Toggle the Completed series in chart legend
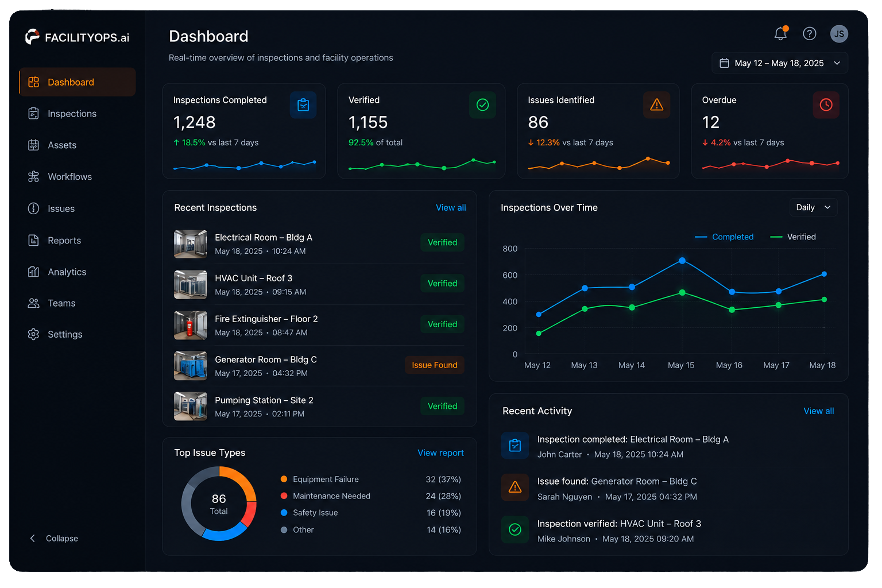The height and width of the screenshot is (588, 882). (724, 237)
